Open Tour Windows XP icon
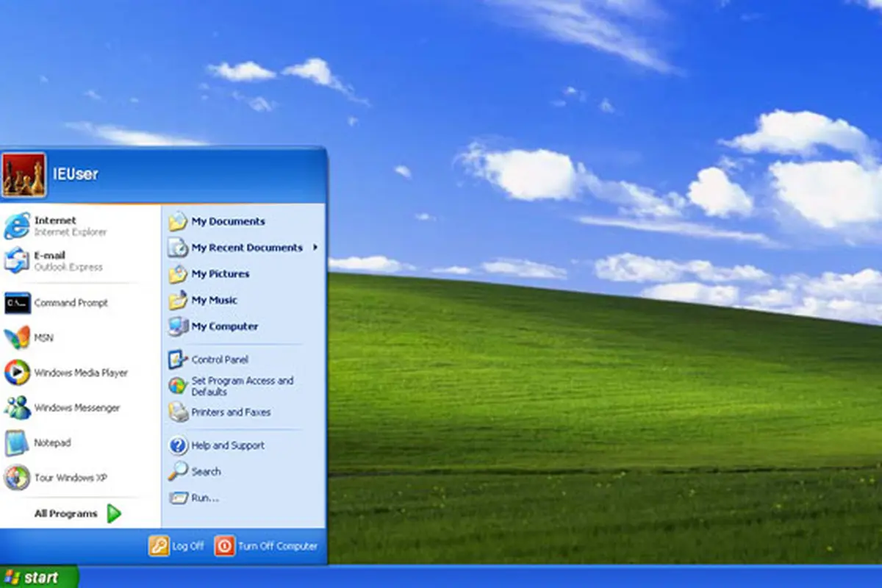This screenshot has height=588, width=882. click(x=17, y=478)
